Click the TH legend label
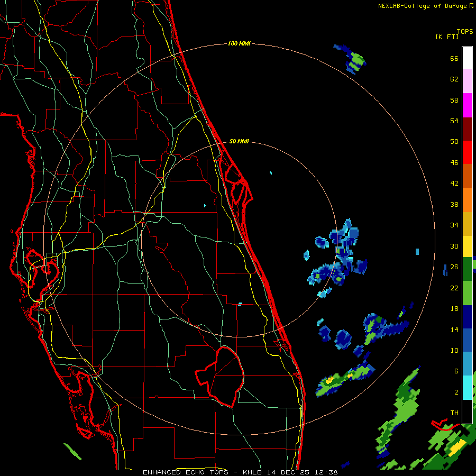 [x=454, y=413]
